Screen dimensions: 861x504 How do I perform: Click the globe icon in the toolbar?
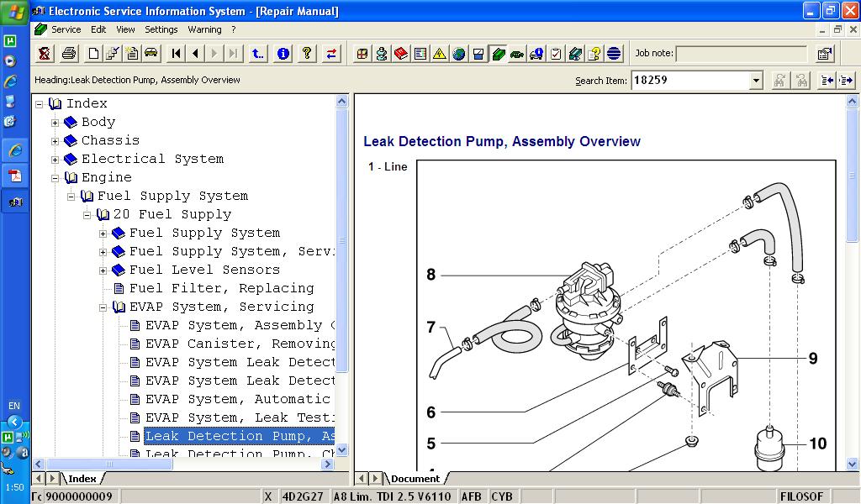click(459, 54)
